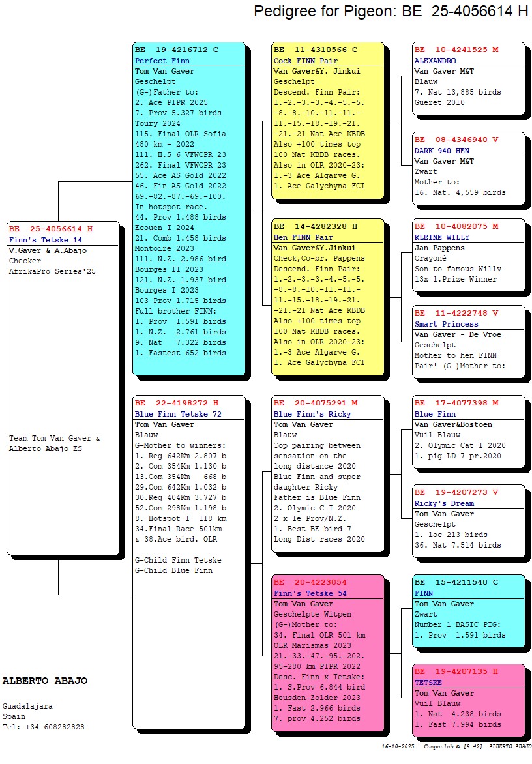Open the Smart Princess entry
This screenshot has height=764, width=532.
[446, 324]
